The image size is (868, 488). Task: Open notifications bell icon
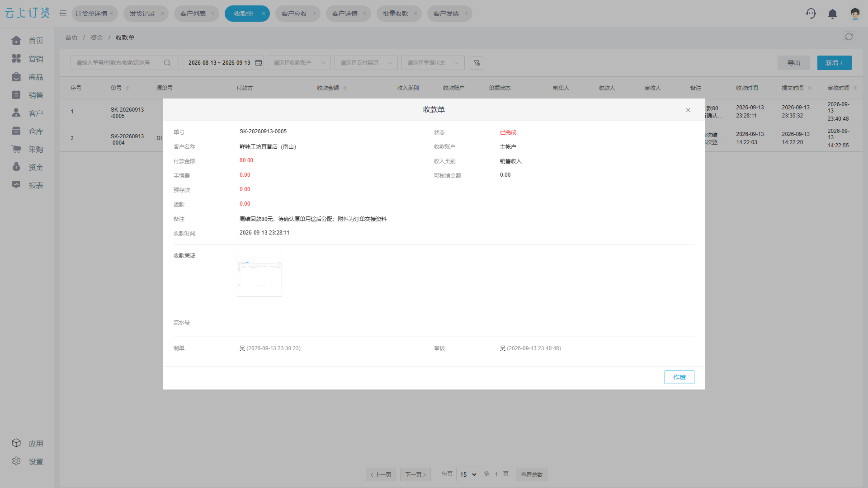coord(832,14)
